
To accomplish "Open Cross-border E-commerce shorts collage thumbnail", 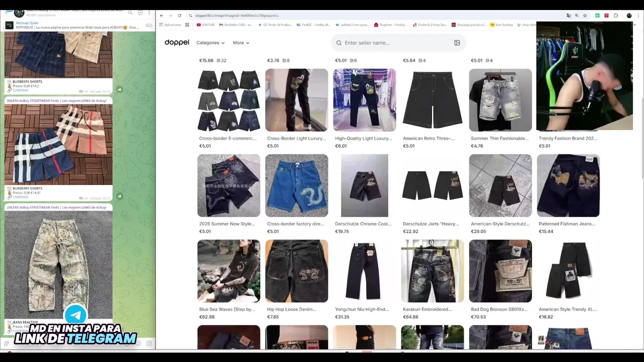I will coord(229,100).
